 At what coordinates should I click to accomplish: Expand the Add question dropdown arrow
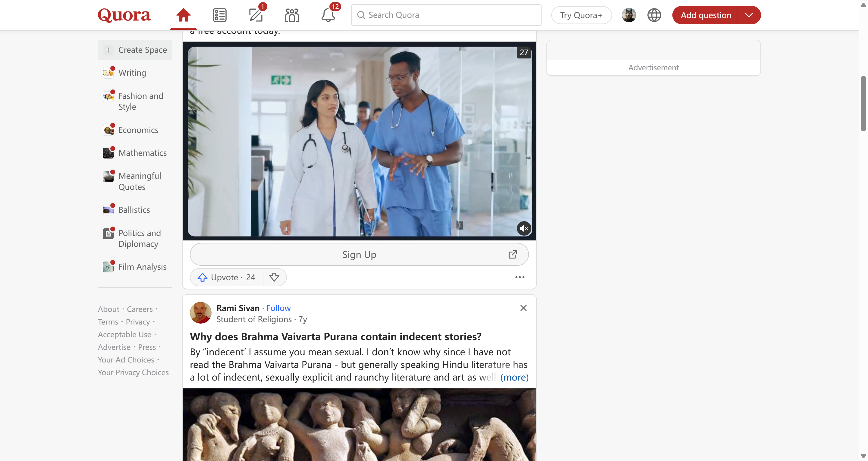[749, 15]
